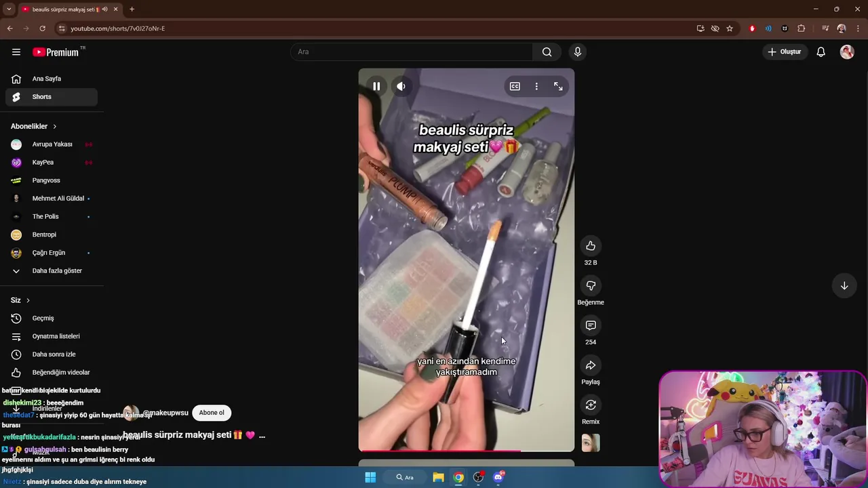The width and height of the screenshot is (868, 488).
Task: Click the taskbar Ara search box
Action: pyautogui.click(x=405, y=477)
